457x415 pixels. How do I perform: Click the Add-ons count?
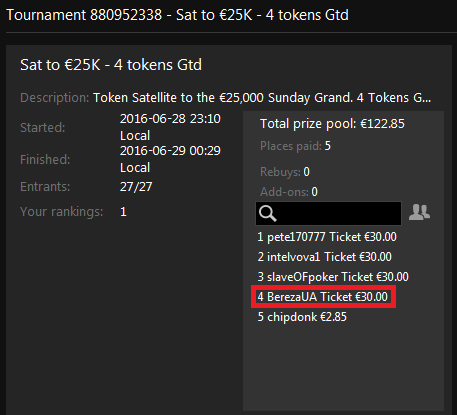click(315, 192)
